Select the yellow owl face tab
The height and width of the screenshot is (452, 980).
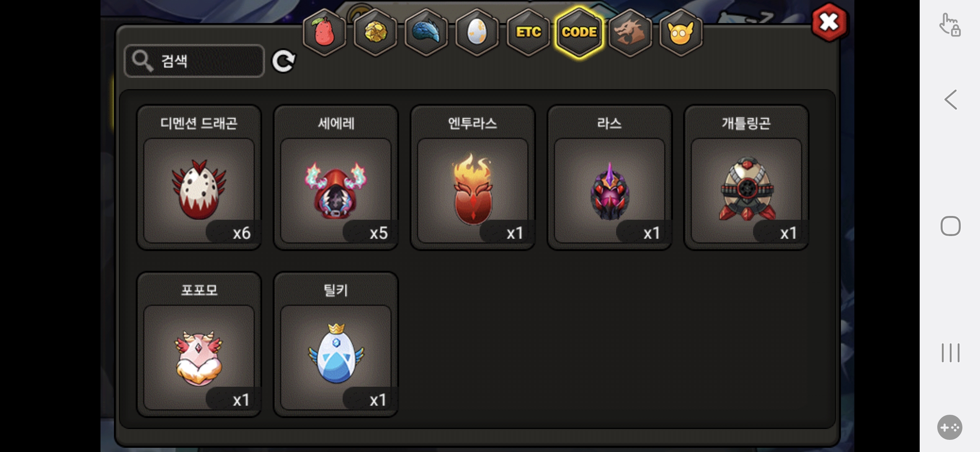click(x=681, y=32)
